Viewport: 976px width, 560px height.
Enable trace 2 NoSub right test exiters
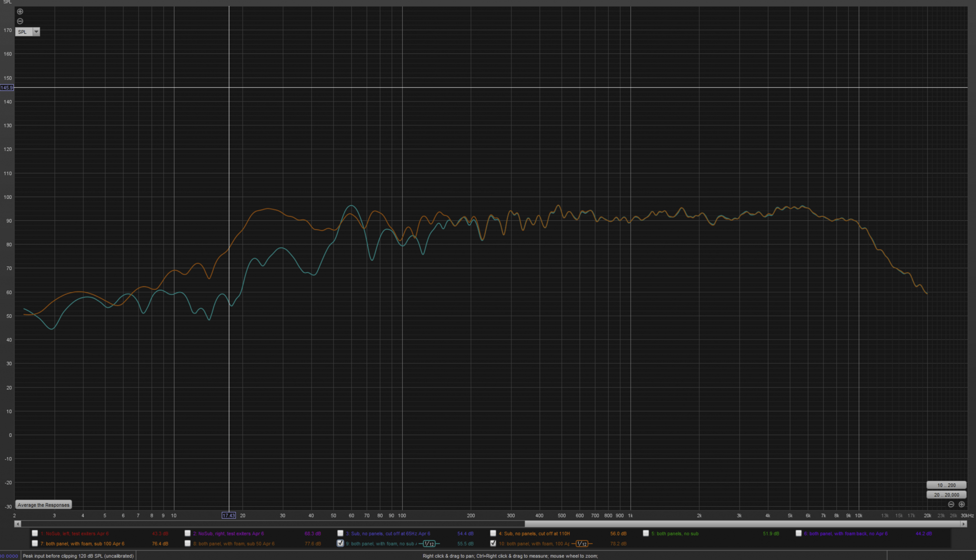coord(188,533)
